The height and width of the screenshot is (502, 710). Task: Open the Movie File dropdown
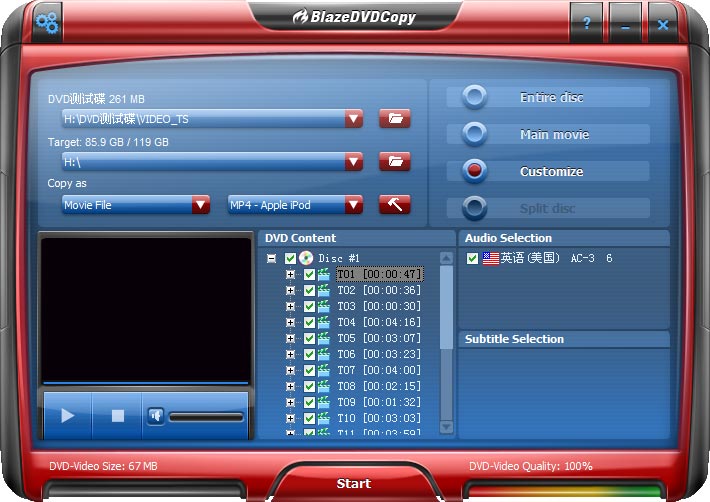pyautogui.click(x=201, y=205)
